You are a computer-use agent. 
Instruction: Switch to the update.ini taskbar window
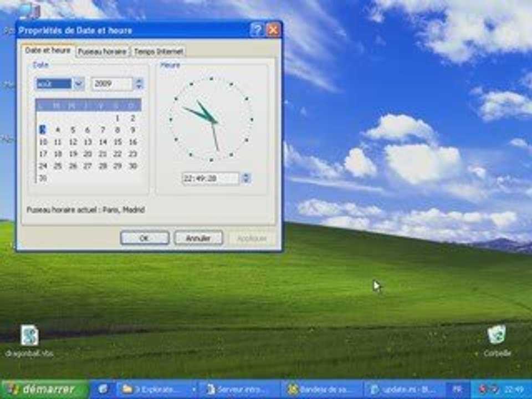pos(405,389)
